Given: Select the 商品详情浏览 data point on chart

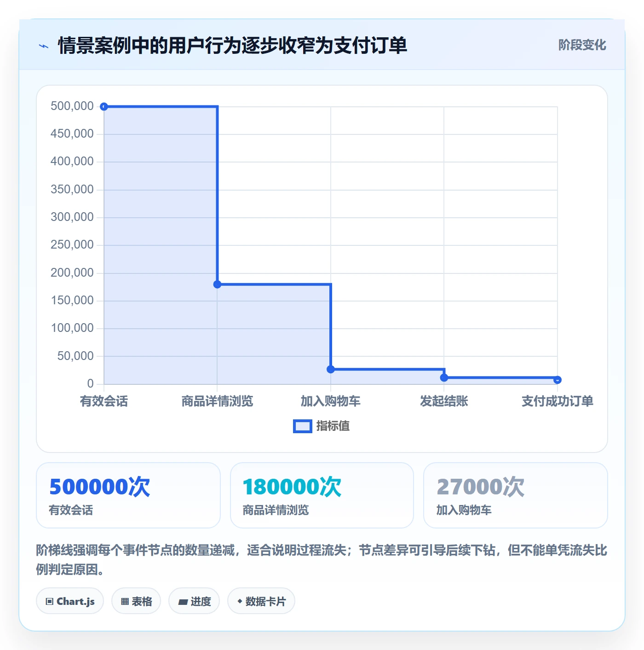Looking at the screenshot, I should 217,284.
